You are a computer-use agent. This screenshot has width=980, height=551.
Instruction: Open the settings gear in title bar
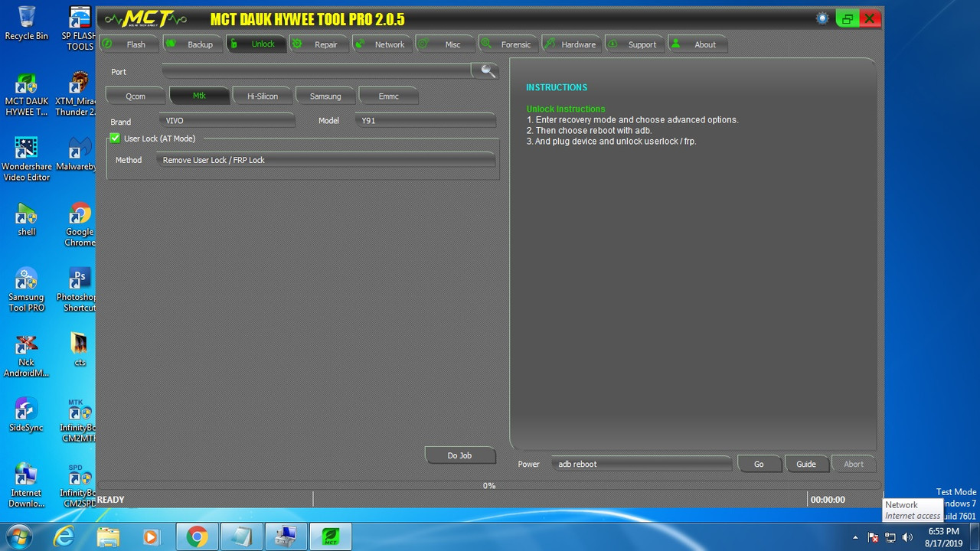pyautogui.click(x=822, y=18)
